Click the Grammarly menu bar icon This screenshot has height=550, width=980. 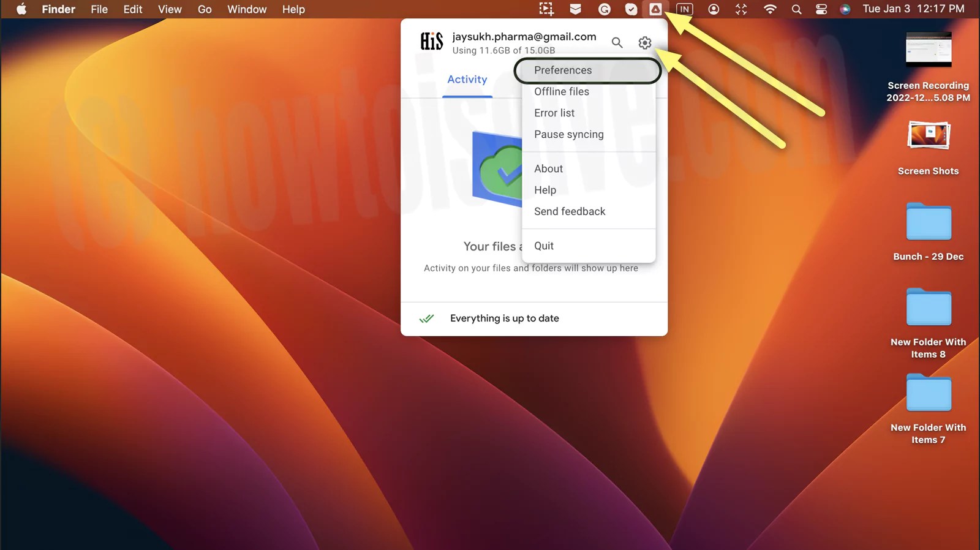click(604, 9)
